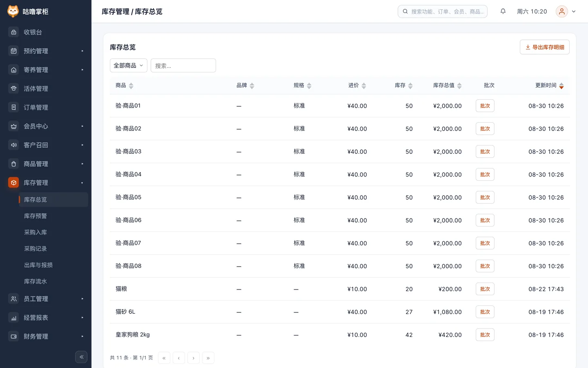The width and height of the screenshot is (588, 368).
Task: Jump to the last page
Action: click(x=208, y=358)
